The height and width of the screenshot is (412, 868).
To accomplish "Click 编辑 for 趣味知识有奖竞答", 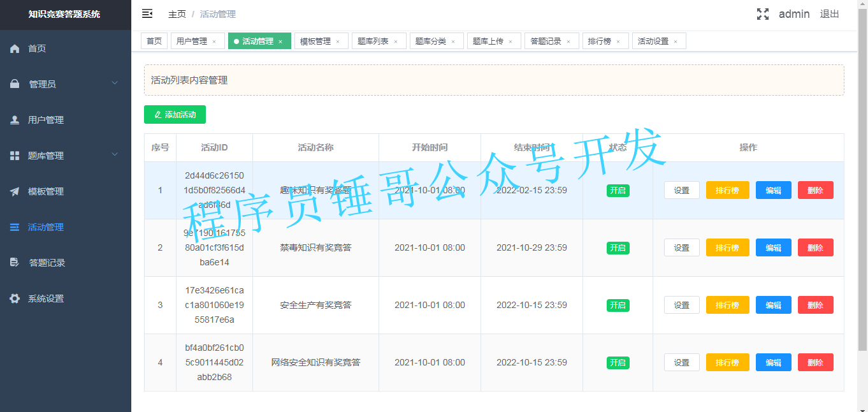I will click(x=774, y=190).
